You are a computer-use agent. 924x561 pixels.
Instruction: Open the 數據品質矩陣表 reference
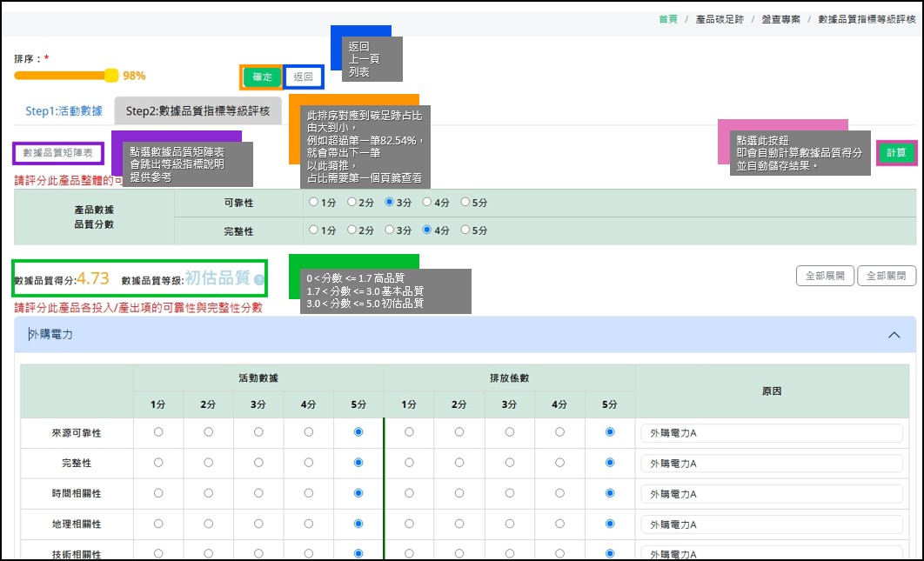57,153
